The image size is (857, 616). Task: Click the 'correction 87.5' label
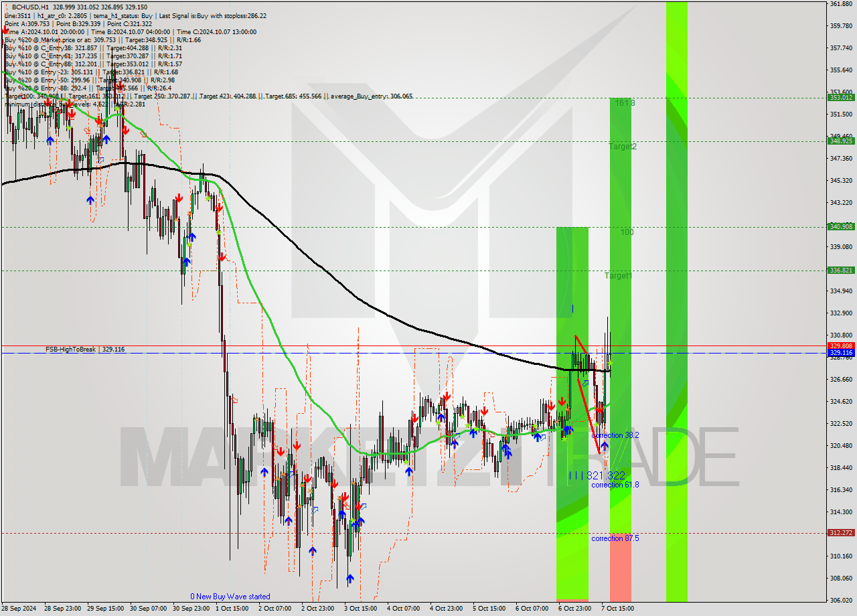coord(615,538)
